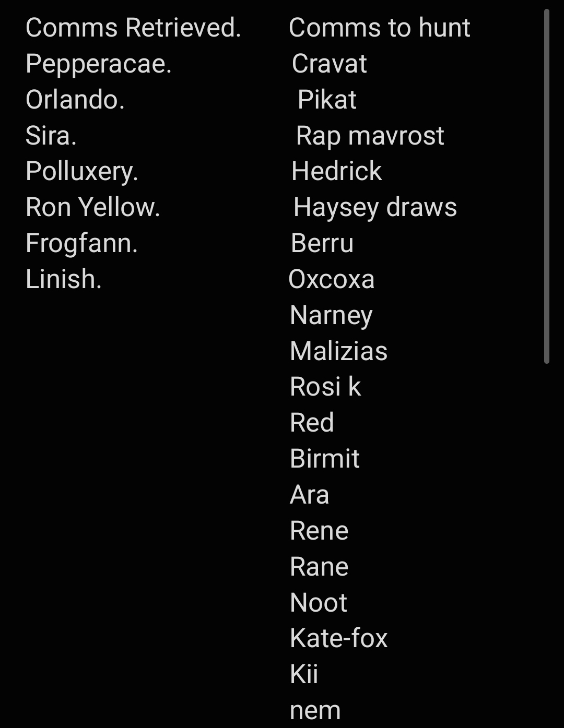Click the 'Noot' entry
Screen dimensions: 564x728
click(x=318, y=603)
